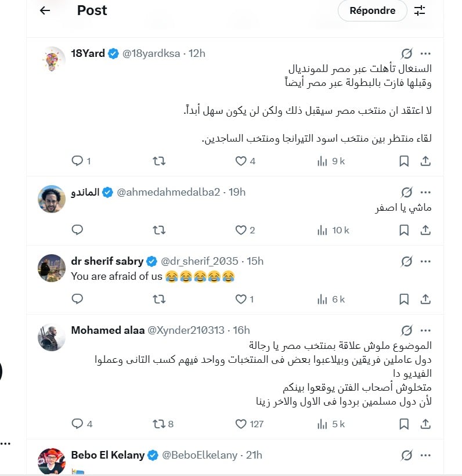462x476 pixels.
Task: Click 18Yard profile avatar
Action: coord(53,59)
